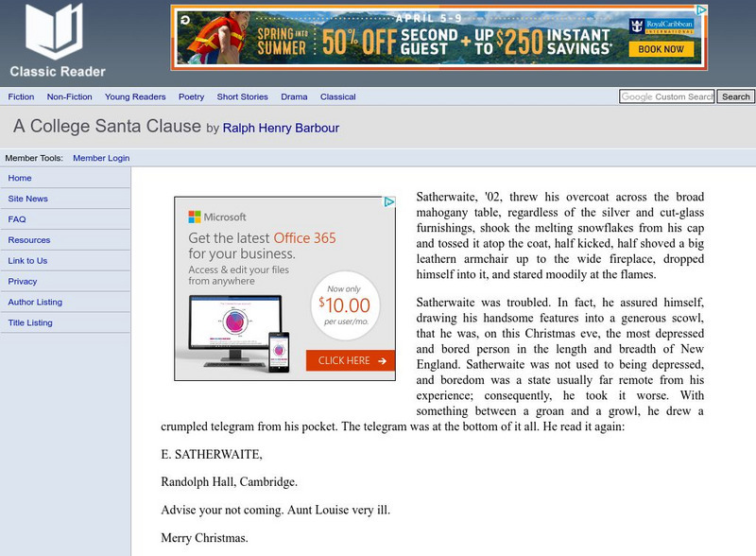Open Author Listing in sidebar
The height and width of the screenshot is (556, 756).
pos(35,303)
